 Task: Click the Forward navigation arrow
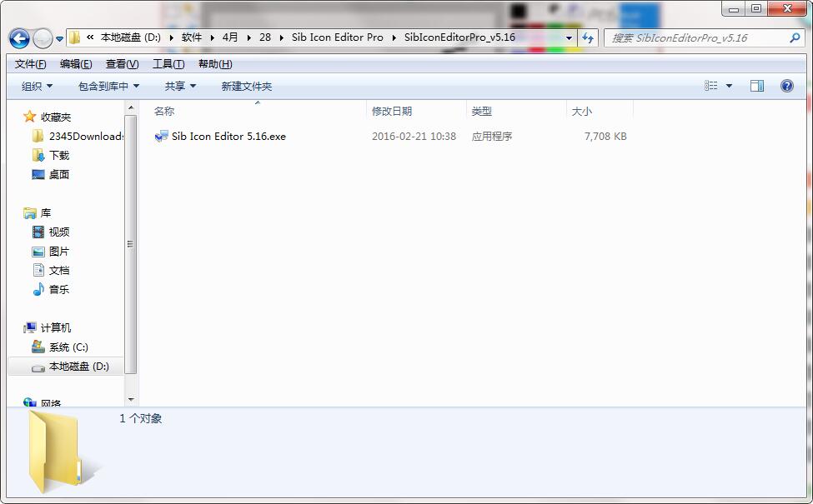pyautogui.click(x=43, y=38)
